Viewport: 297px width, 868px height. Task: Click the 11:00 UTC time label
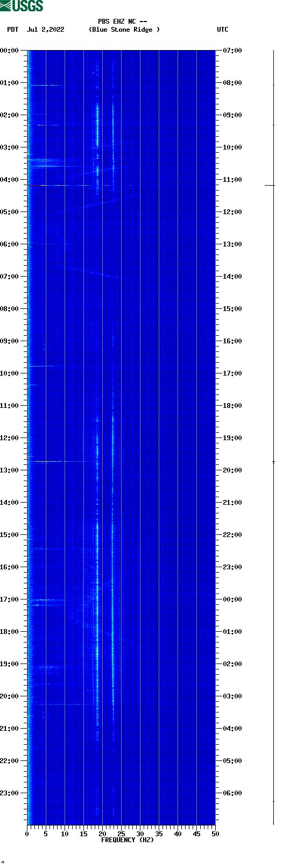tap(232, 180)
